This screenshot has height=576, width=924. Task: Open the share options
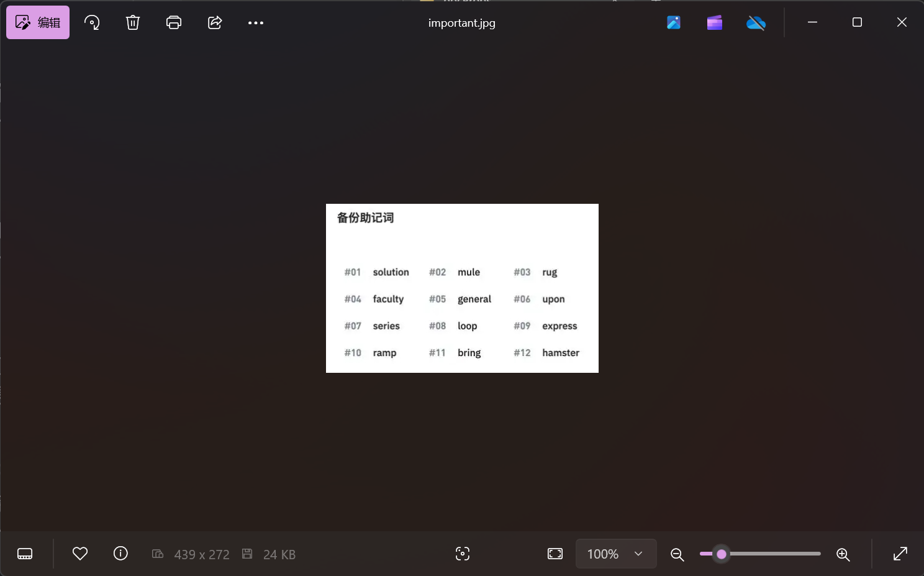(x=215, y=23)
